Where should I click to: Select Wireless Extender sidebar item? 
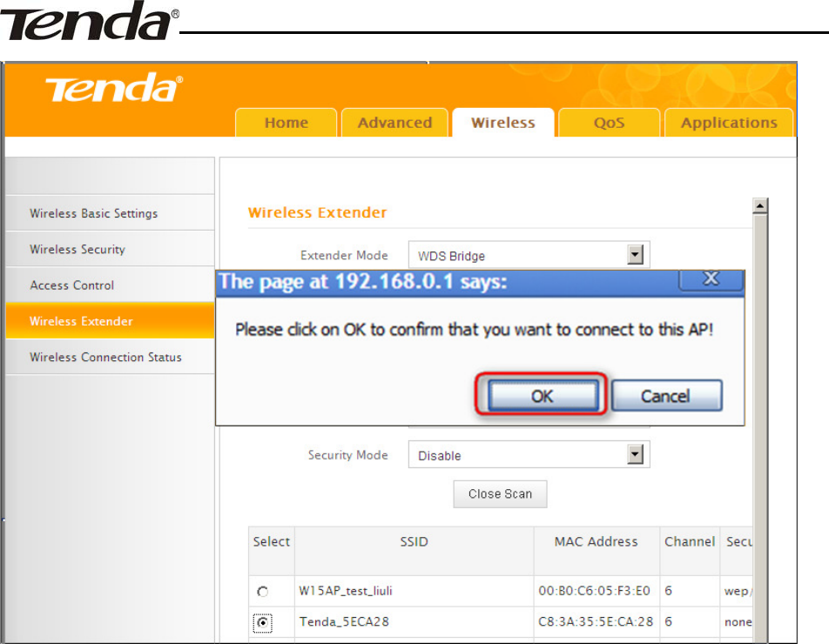pos(110,320)
